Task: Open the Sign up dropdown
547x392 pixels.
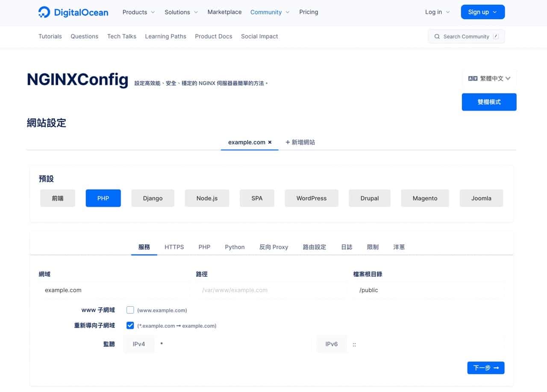Action: point(483,12)
